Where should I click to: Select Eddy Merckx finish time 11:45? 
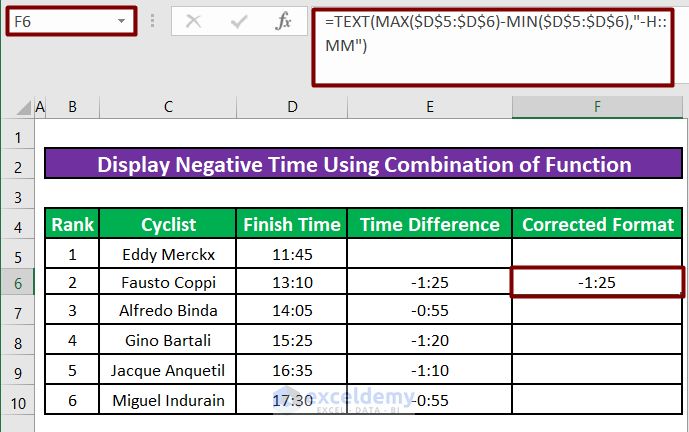click(291, 254)
